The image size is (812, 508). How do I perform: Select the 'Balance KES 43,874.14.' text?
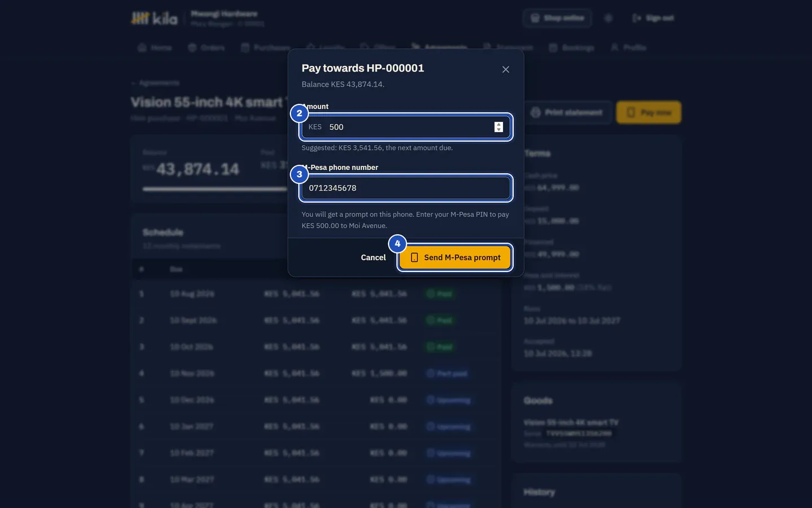coord(343,84)
